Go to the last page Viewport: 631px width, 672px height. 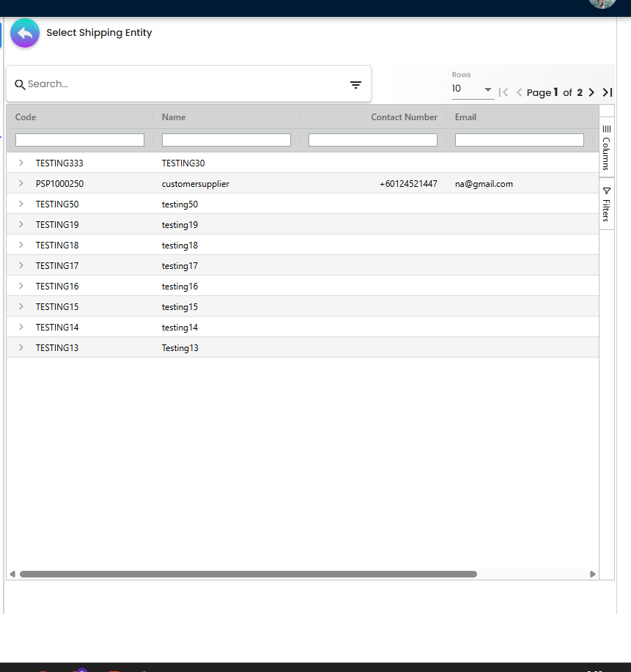pyautogui.click(x=607, y=92)
